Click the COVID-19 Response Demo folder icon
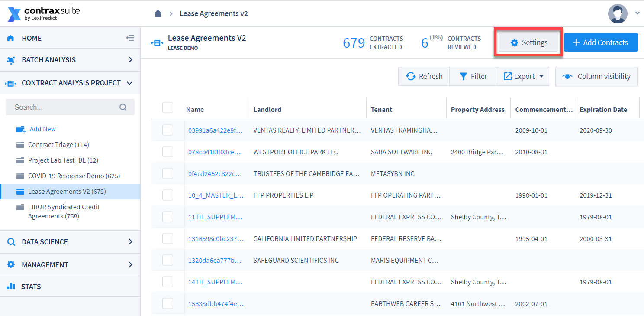 [x=20, y=176]
